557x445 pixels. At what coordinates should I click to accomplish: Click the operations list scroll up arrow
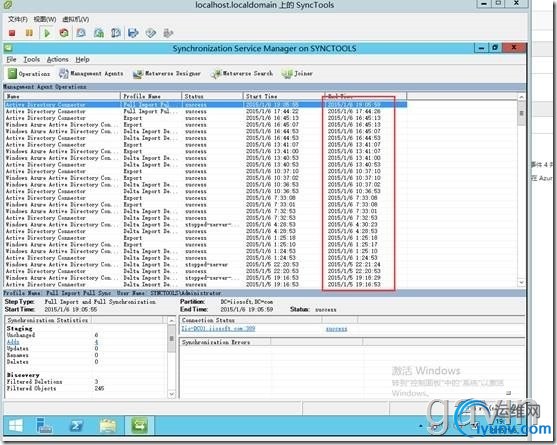point(521,97)
